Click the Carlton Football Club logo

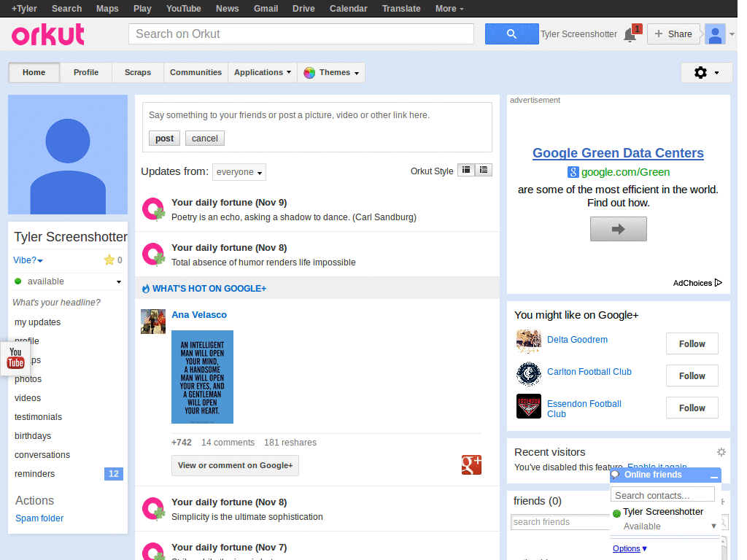click(x=528, y=374)
